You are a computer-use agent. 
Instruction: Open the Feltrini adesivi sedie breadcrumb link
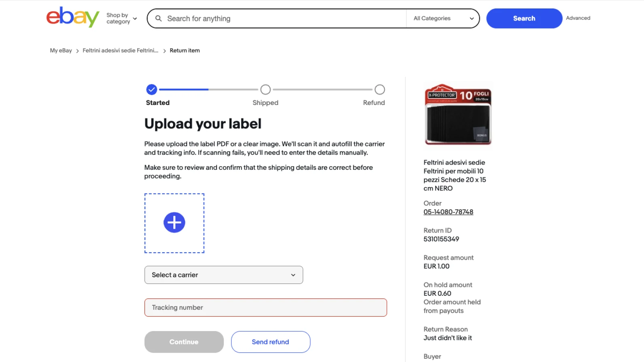(120, 51)
